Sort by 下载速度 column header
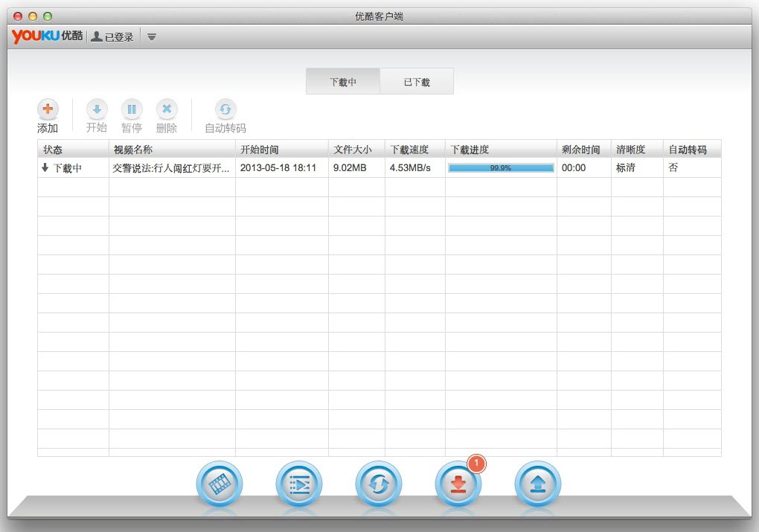759x532 pixels. pyautogui.click(x=414, y=150)
